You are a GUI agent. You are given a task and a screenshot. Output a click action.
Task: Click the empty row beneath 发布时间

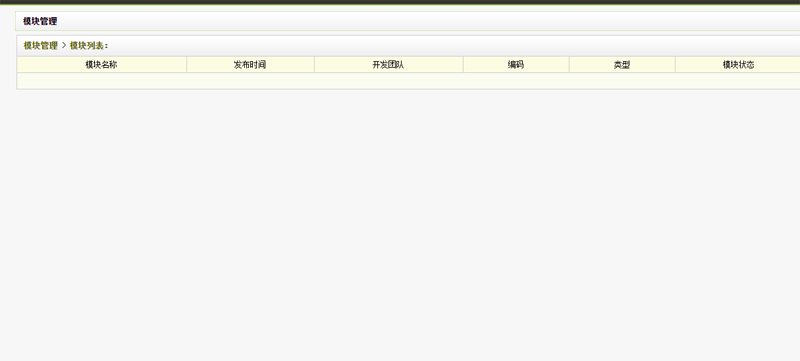point(251,81)
